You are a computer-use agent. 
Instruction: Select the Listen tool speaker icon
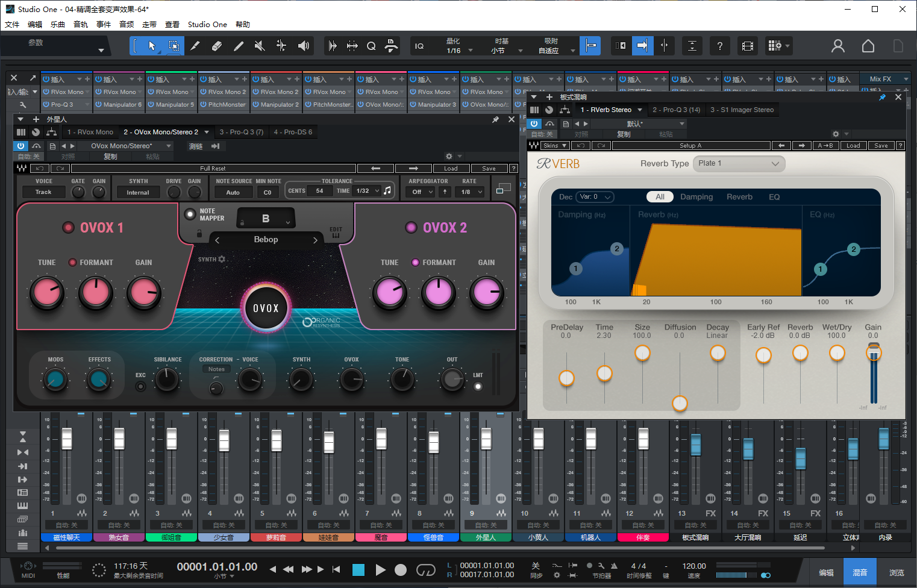pyautogui.click(x=303, y=46)
